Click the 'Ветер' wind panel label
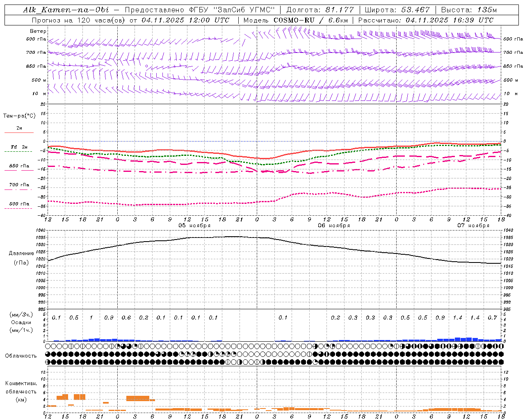Image resolution: width=525 pixels, height=420 pixels. pos(38,31)
